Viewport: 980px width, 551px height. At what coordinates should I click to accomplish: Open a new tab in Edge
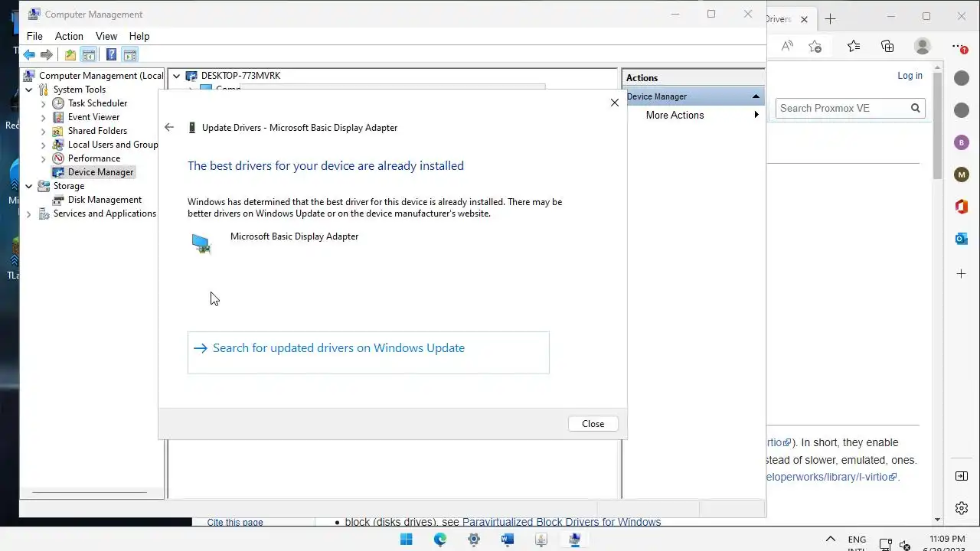(x=831, y=18)
